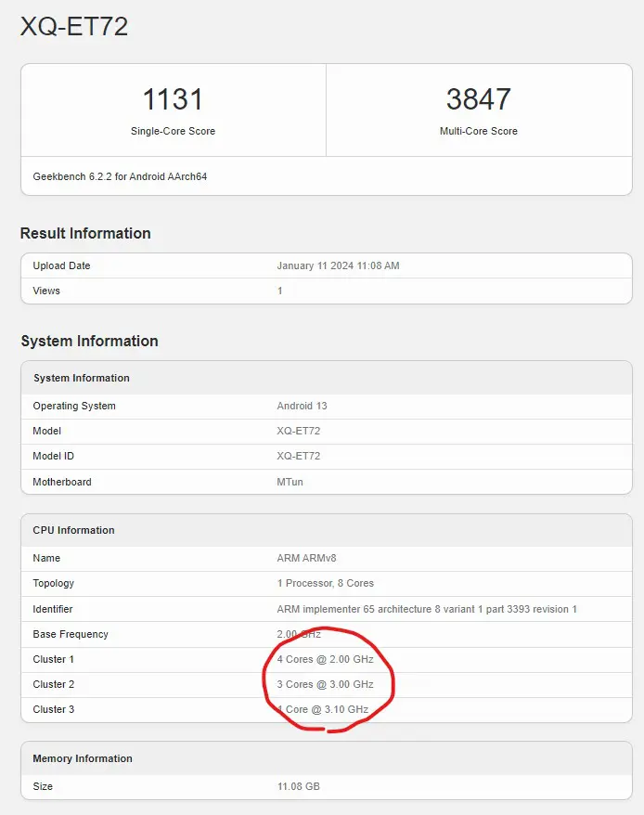This screenshot has height=815, width=644.
Task: Select the ARM implementer 65 identifier value
Action: point(427,609)
